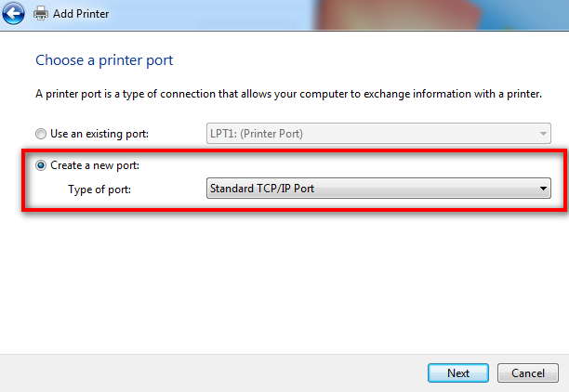Click the 'Type of port:' label
The height and width of the screenshot is (392, 569).
pos(99,189)
